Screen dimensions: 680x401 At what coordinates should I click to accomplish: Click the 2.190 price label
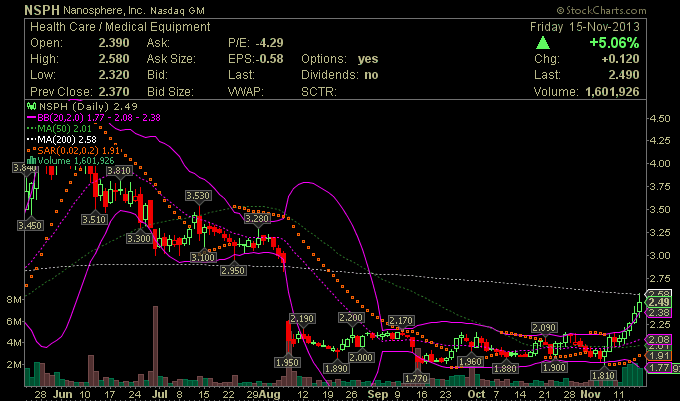[302, 319]
